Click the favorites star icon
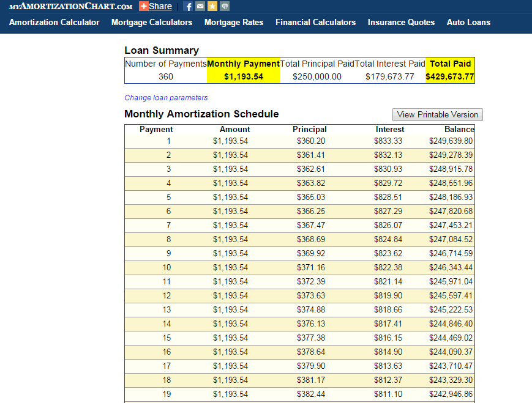Image resolution: width=532 pixels, height=403 pixels. coord(212,6)
